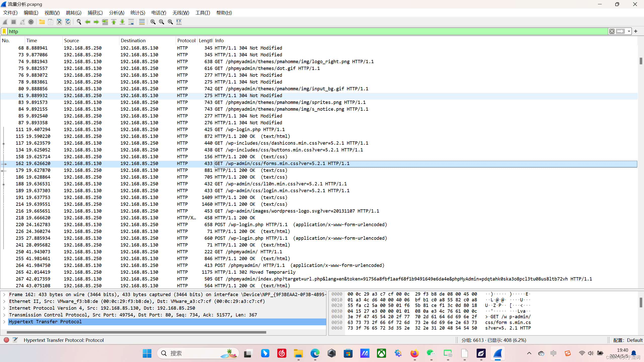Click the filter bookmark icon
Viewport: 644px width, 362px height.
4,31
